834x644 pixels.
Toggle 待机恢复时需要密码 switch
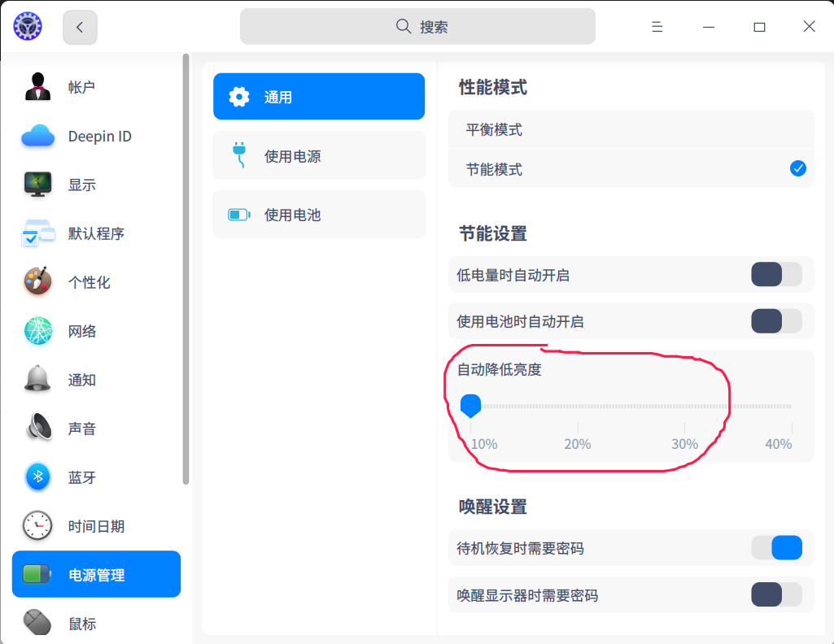tap(776, 548)
